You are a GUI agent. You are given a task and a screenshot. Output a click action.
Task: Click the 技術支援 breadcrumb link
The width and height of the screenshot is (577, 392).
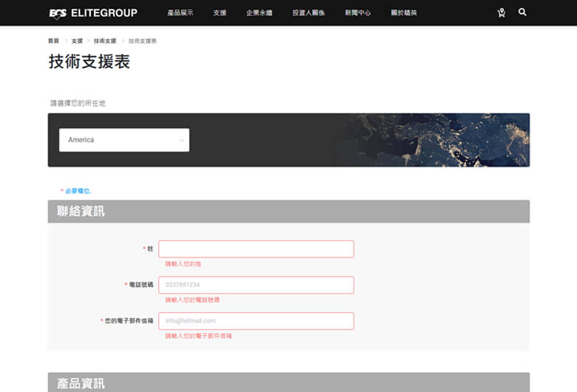(105, 41)
